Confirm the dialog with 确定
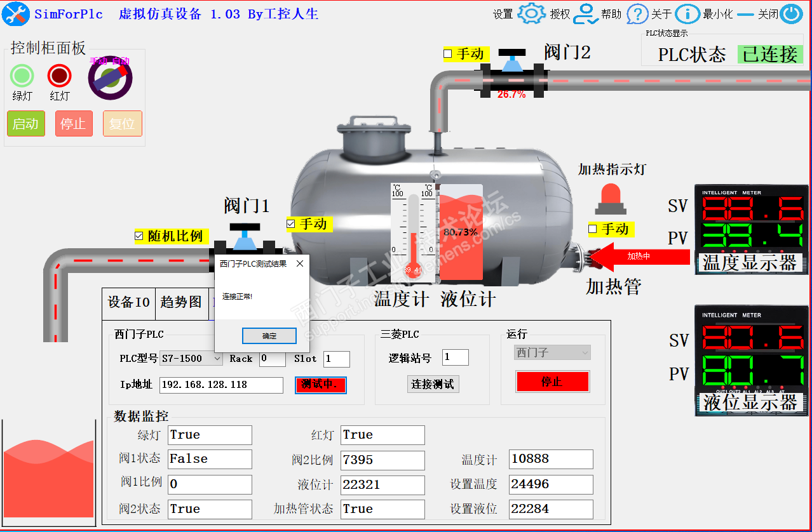Viewport: 812px width, 532px height. click(269, 336)
